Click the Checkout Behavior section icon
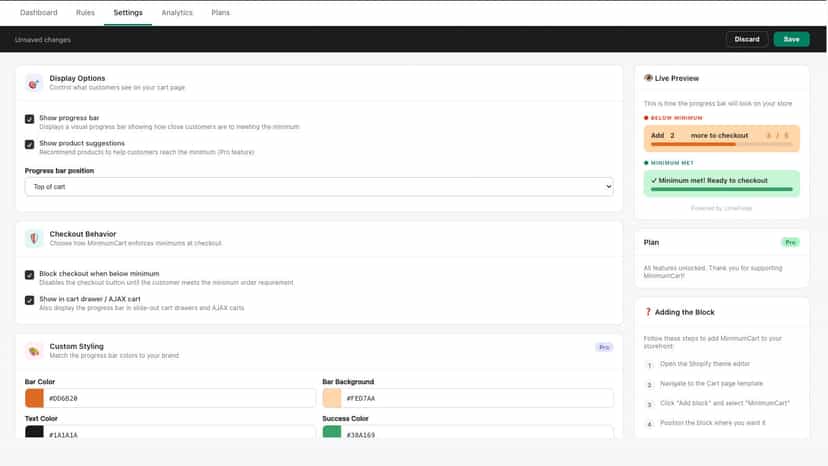Screen dimensions: 828x466 point(34,239)
